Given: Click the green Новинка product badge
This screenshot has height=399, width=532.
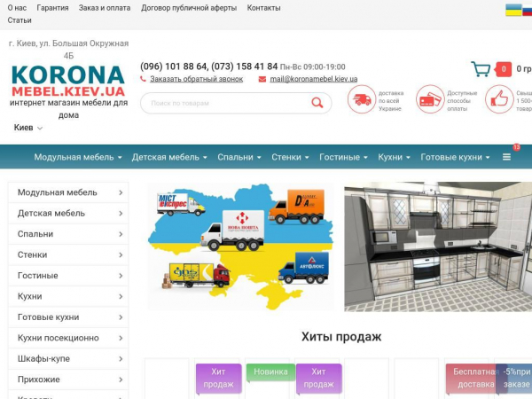Looking at the screenshot, I should pyautogui.click(x=270, y=372).
